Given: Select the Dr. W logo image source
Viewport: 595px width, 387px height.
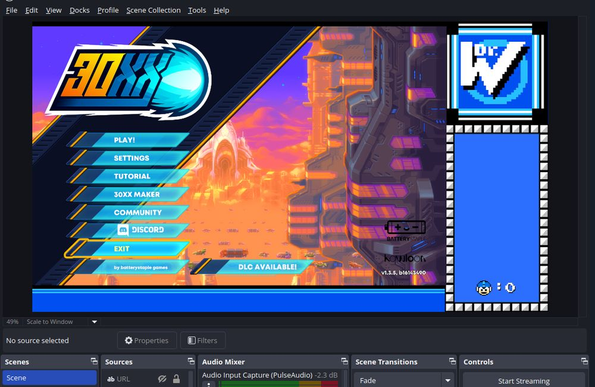Looking at the screenshot, I should click(495, 71).
